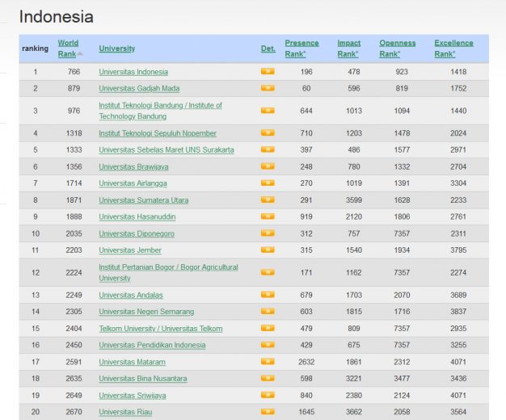The image size is (506, 420).
Task: Sort table by Presence Rank column
Action: tap(301, 48)
